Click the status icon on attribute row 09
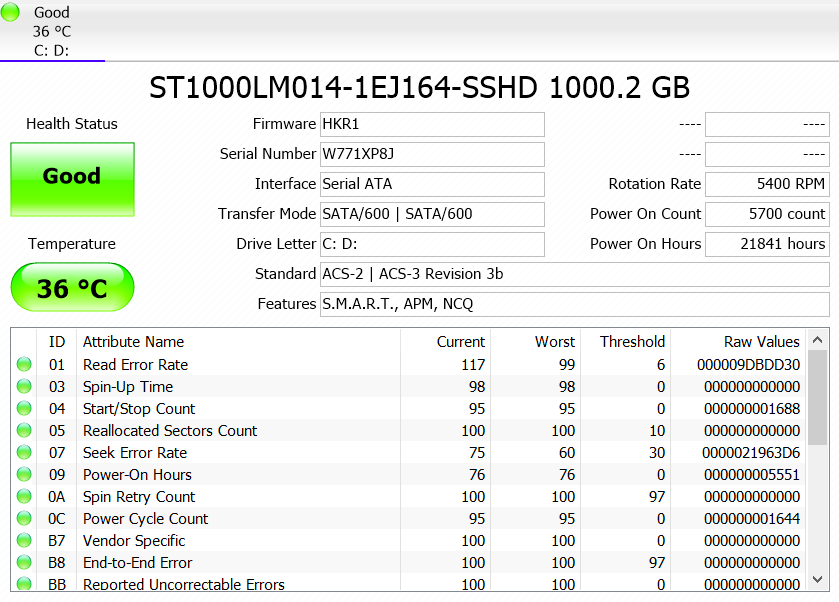 tap(24, 474)
